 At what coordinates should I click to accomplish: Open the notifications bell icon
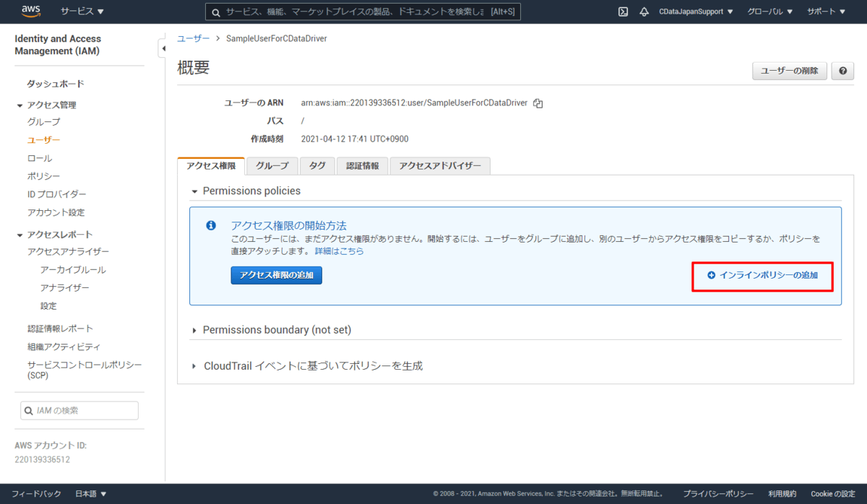click(644, 12)
